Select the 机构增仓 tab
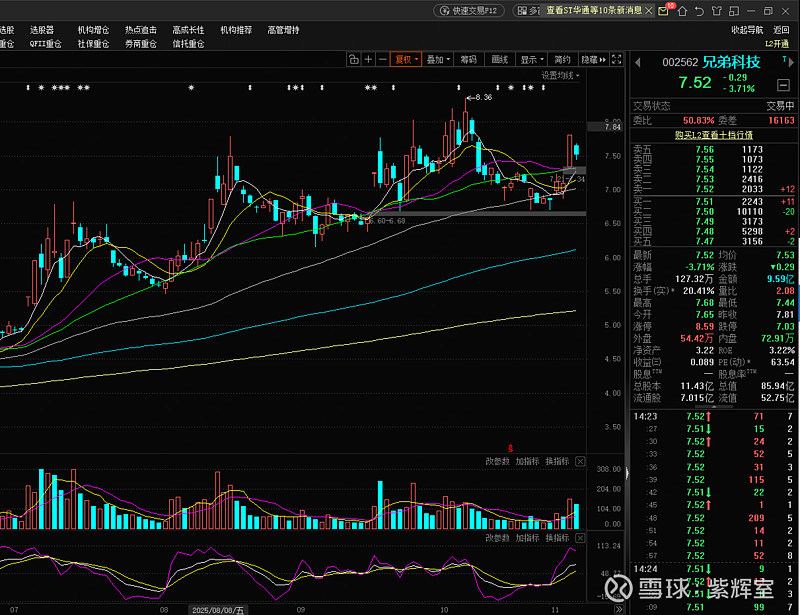This screenshot has height=615, width=800. pos(93,30)
